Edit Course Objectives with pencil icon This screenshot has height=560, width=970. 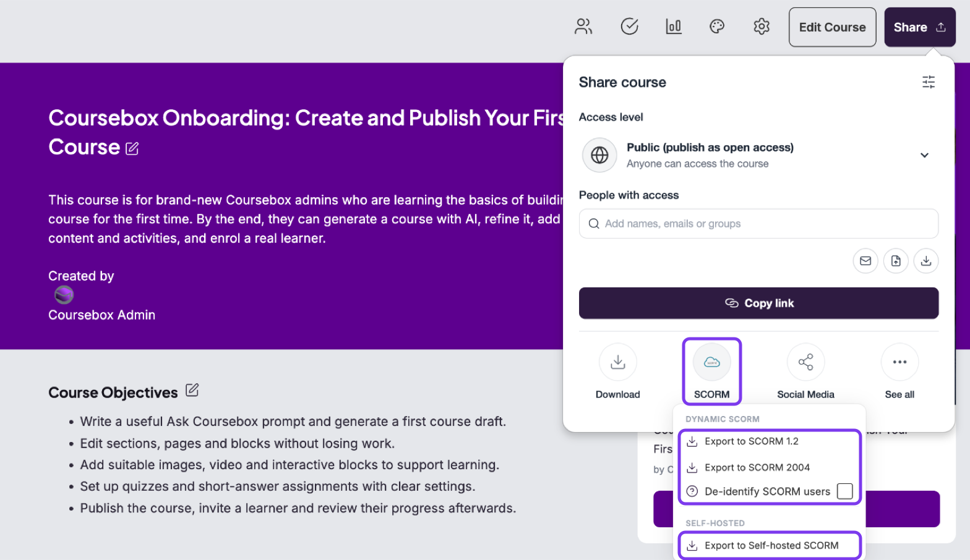[192, 390]
